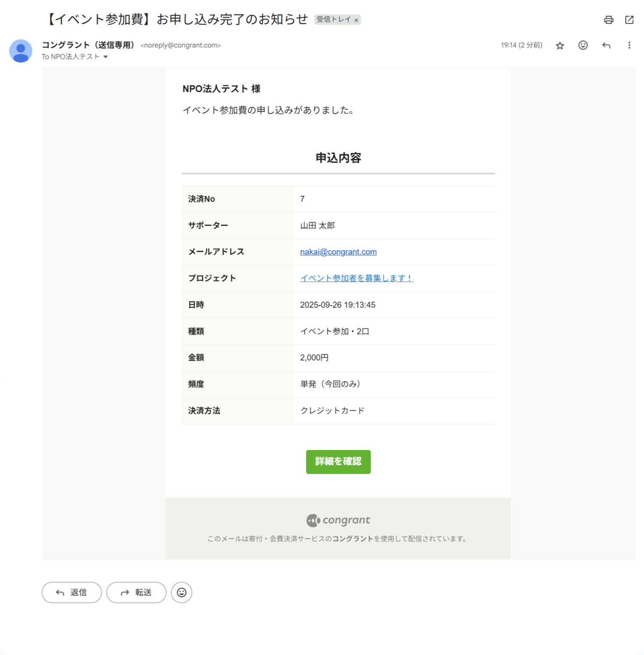Open the nakai@congrant.com email link

[338, 252]
